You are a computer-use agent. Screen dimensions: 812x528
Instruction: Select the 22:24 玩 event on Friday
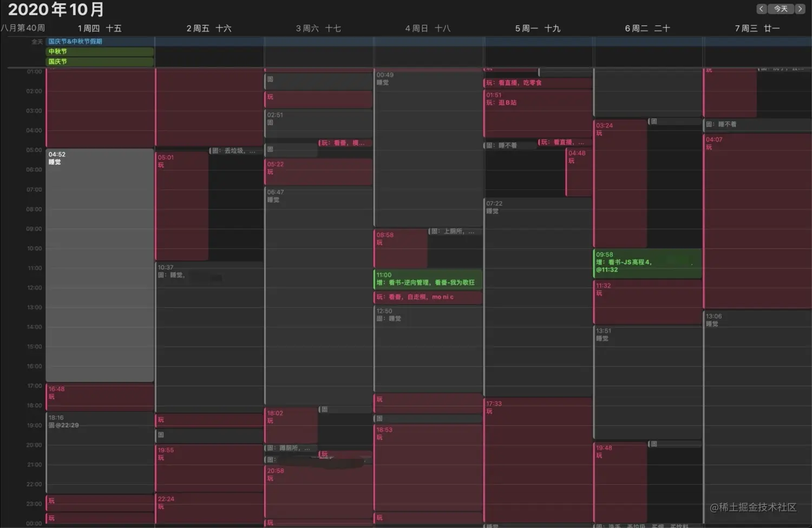[209, 508]
